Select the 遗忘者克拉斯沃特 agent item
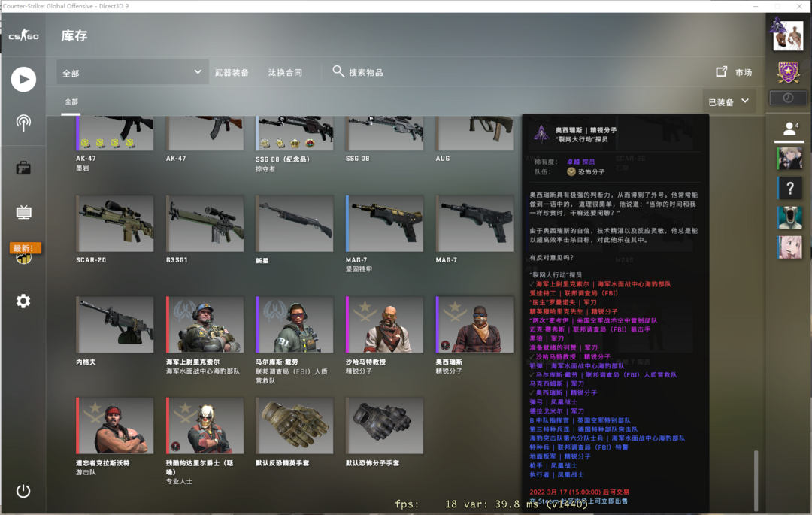 [x=114, y=426]
